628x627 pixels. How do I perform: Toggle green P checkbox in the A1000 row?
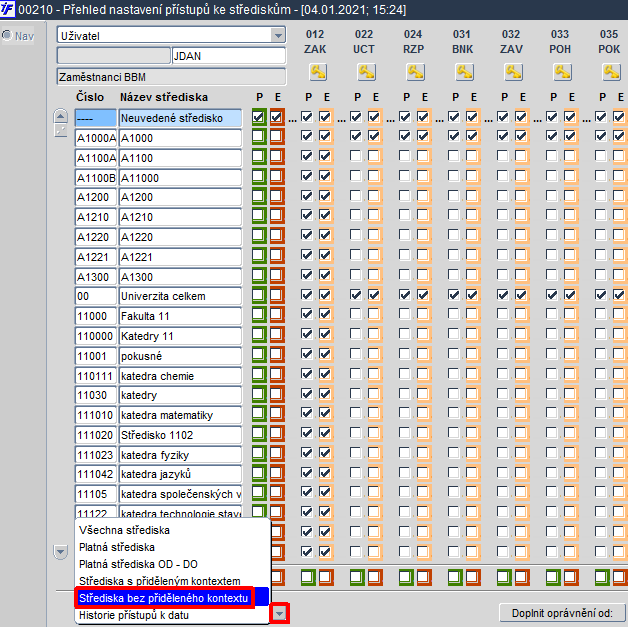(x=259, y=137)
